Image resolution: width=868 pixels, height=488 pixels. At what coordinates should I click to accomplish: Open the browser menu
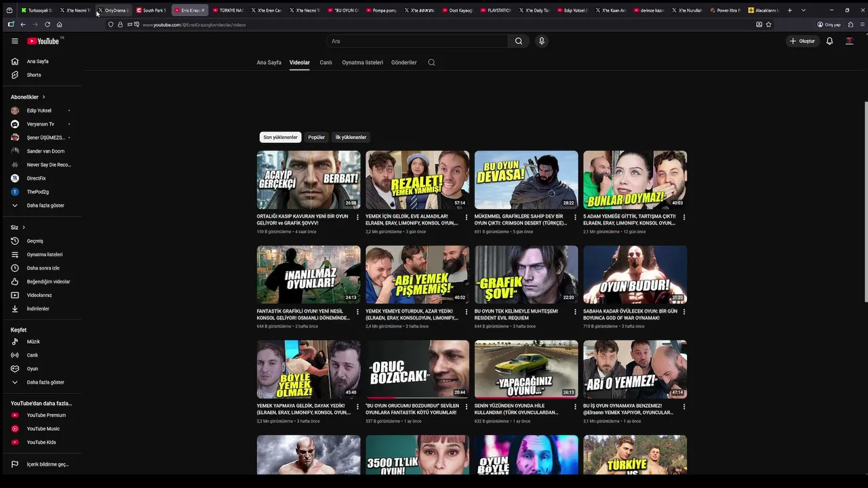pyautogui.click(x=863, y=24)
